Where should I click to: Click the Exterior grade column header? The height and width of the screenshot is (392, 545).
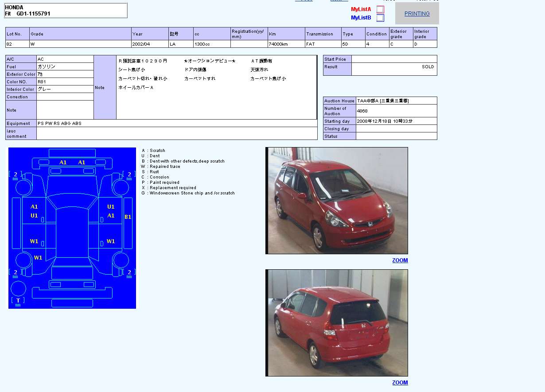[401, 34]
